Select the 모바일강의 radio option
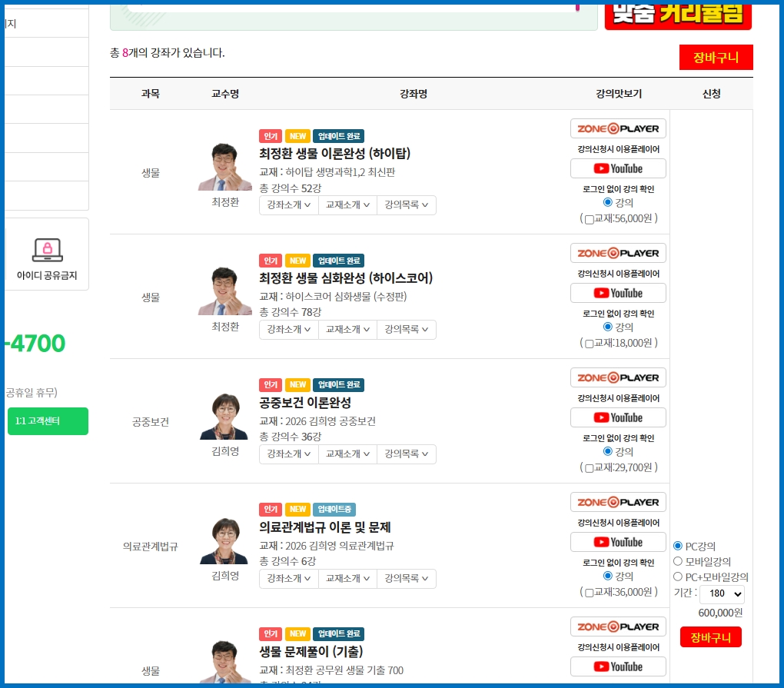This screenshot has width=784, height=688. click(x=678, y=561)
